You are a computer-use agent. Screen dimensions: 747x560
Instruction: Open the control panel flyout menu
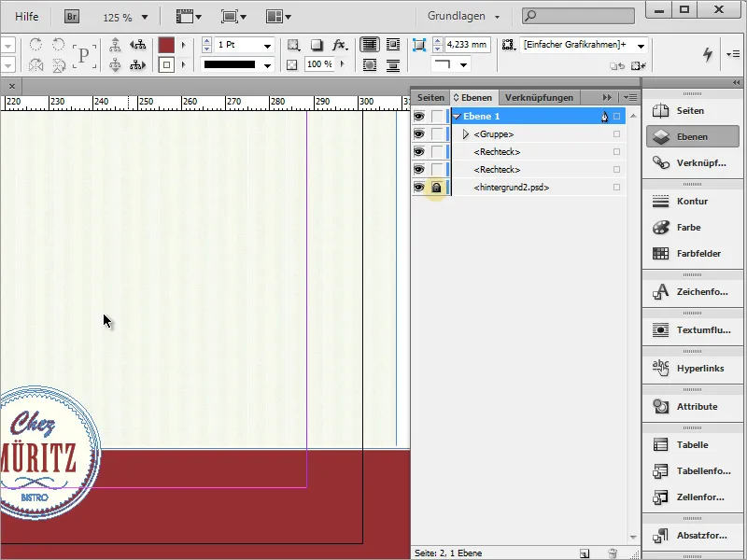point(733,54)
